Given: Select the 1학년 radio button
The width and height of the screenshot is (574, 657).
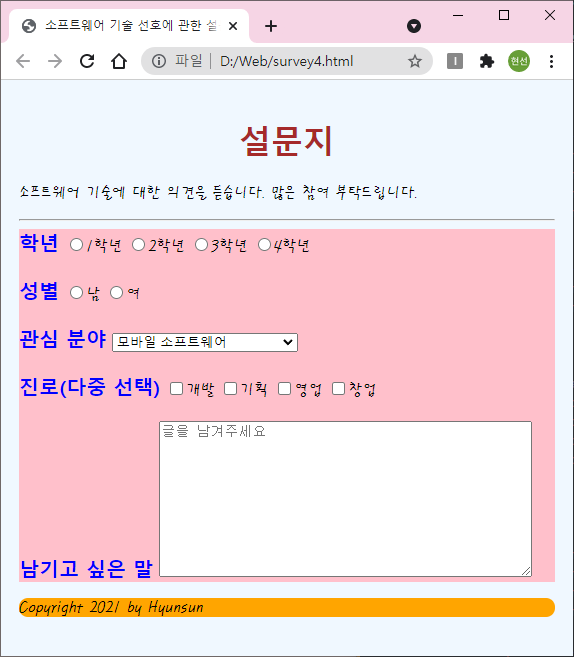Looking at the screenshot, I should pyautogui.click(x=76, y=245).
